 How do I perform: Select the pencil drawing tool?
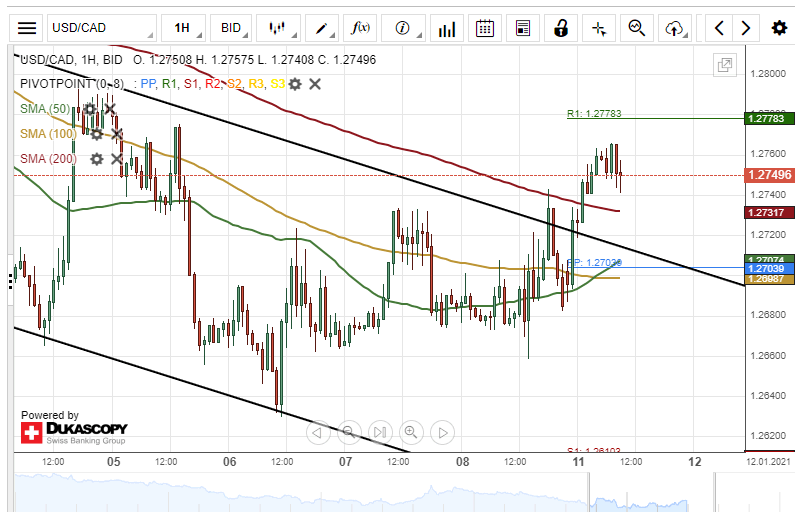pos(322,28)
